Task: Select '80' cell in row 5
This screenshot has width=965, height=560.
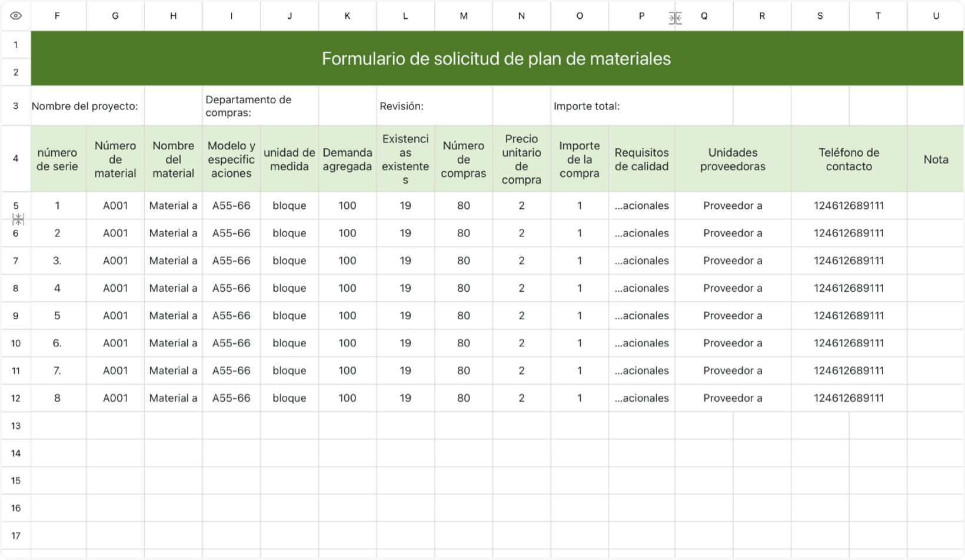Action: pyautogui.click(x=464, y=206)
